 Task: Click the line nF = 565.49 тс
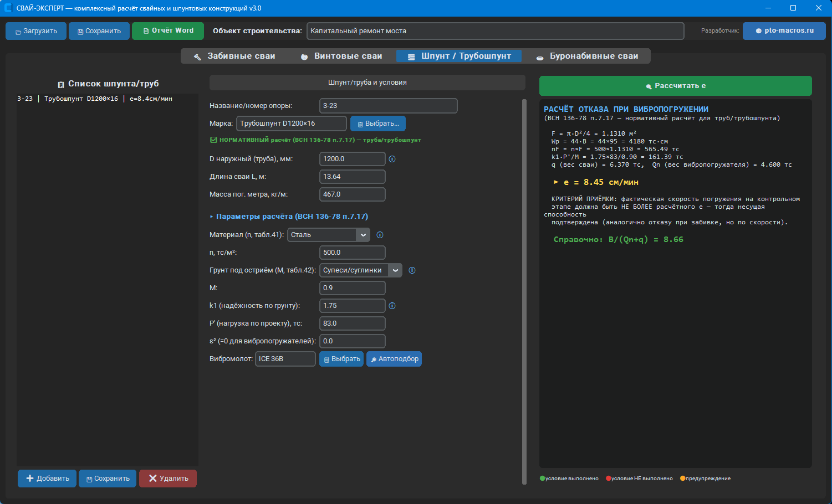(615, 149)
